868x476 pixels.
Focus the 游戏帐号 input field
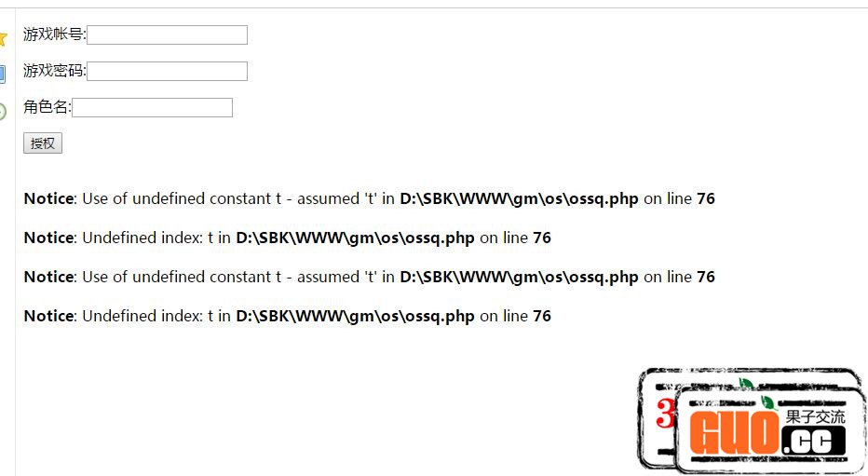[x=168, y=34]
